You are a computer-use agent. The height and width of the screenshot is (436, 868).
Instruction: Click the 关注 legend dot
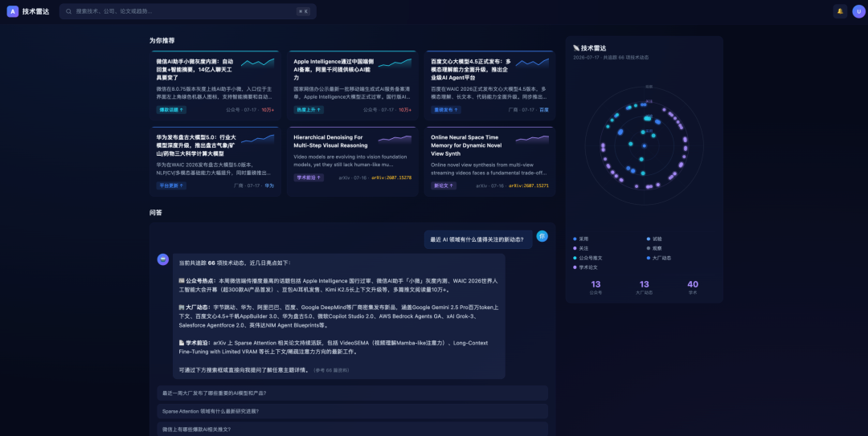(575, 248)
